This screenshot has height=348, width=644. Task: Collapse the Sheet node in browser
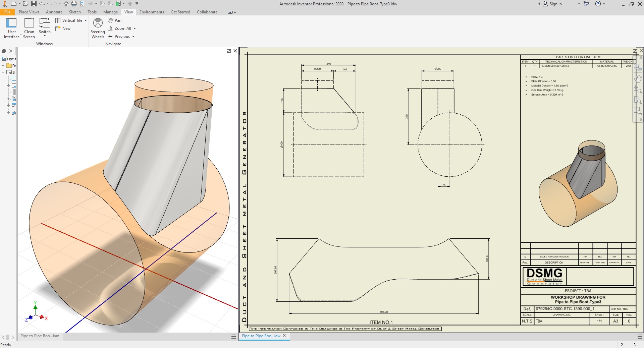pos(3,72)
